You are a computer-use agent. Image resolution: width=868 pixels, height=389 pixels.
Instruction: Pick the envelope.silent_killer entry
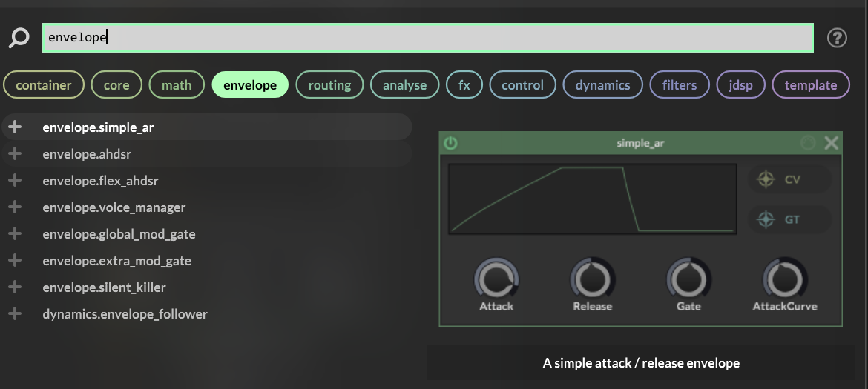104,287
